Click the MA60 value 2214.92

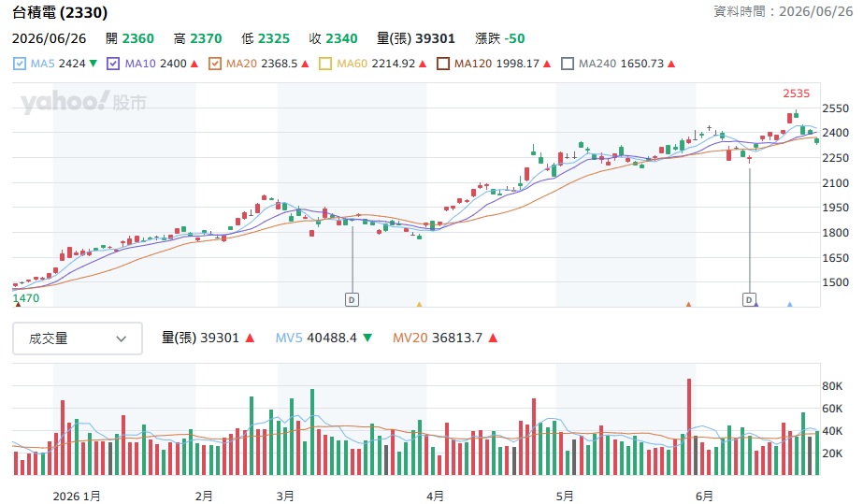[x=394, y=64]
